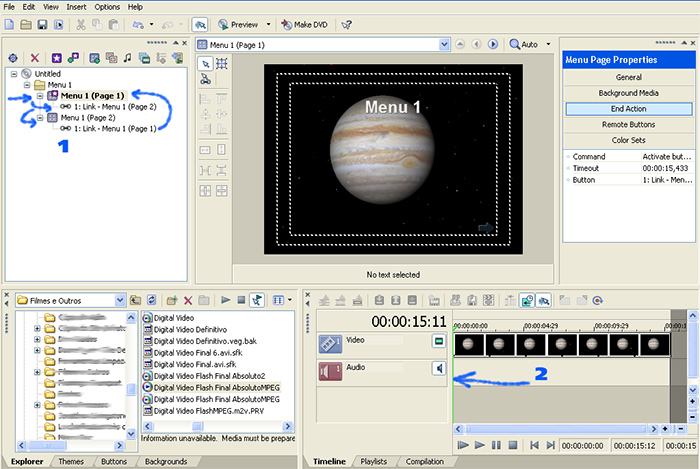
Task: Open the File menu
Action: click(x=9, y=7)
